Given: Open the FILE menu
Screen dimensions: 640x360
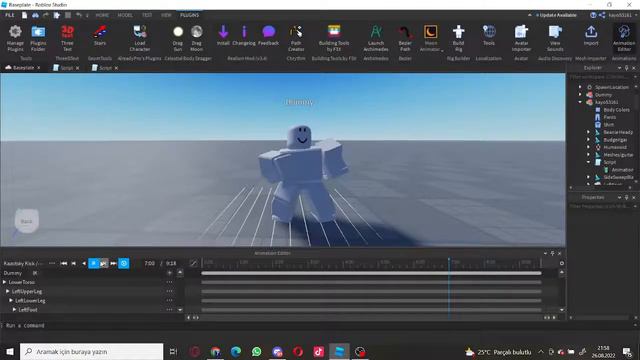Looking at the screenshot, I should click(9, 15).
